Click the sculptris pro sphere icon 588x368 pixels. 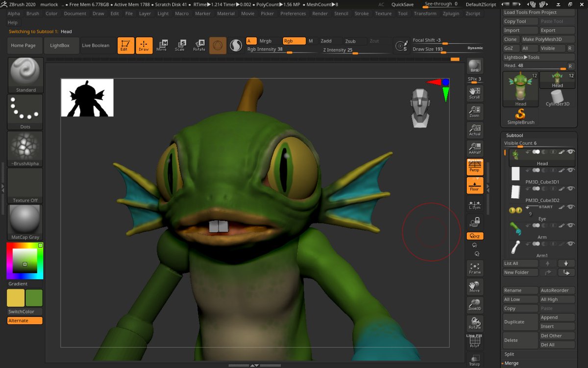[x=236, y=46]
